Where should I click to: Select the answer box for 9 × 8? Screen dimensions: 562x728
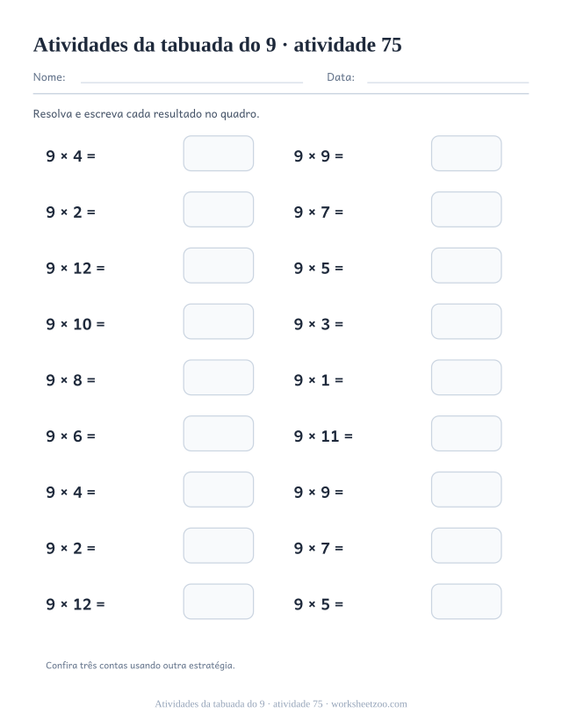(218, 378)
